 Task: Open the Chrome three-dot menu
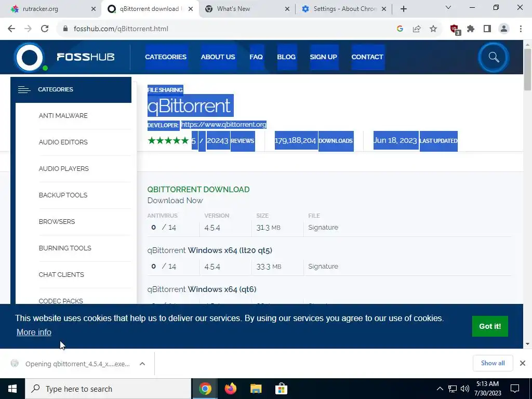coord(521,29)
